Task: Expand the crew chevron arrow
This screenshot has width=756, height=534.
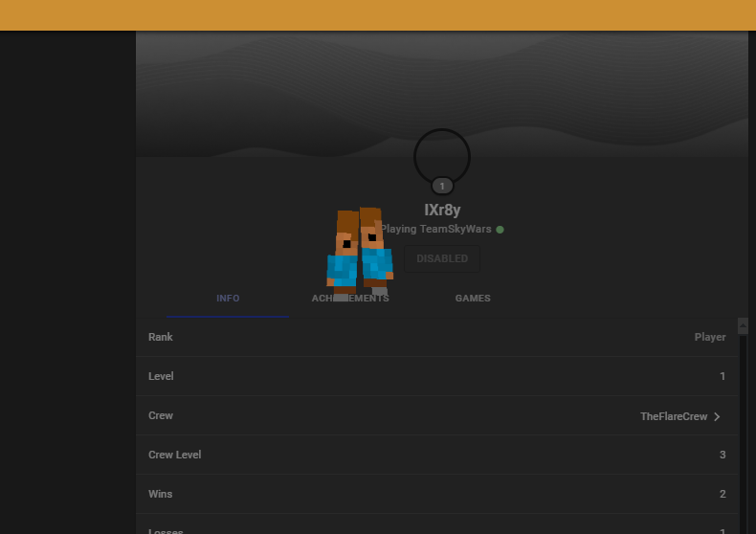Action: point(717,416)
